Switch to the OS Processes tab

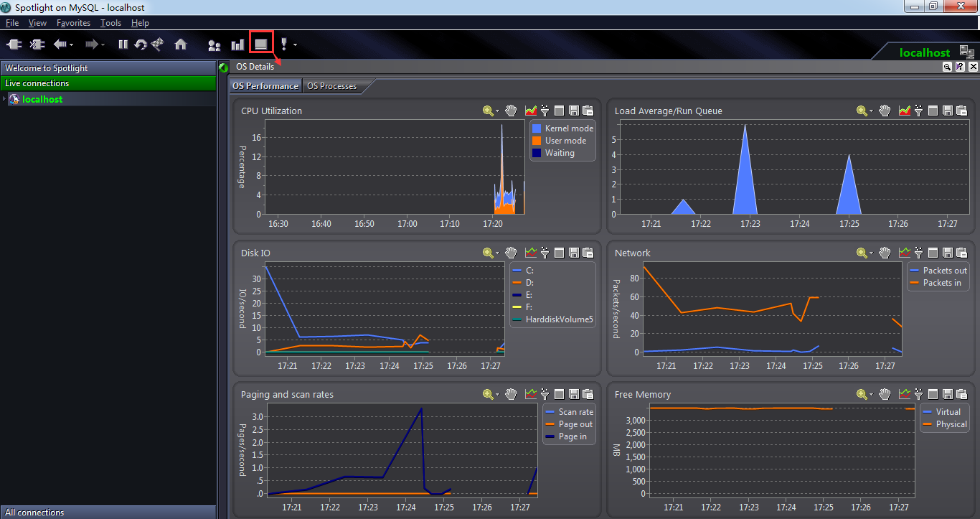pos(331,86)
